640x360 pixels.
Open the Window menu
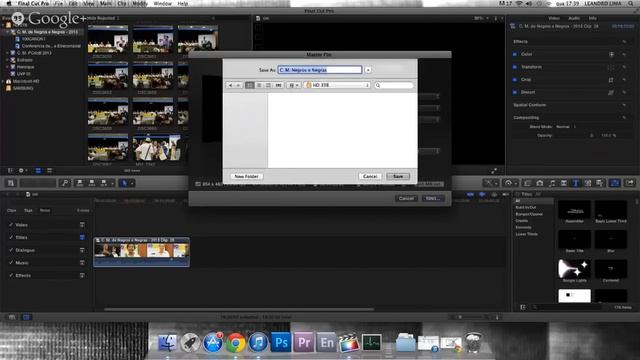(162, 3)
